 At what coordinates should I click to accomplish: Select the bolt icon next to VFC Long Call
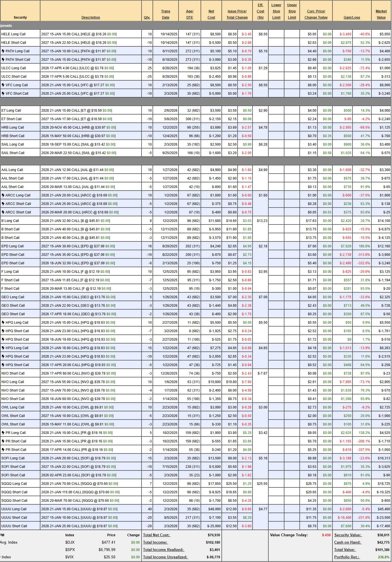(3, 85)
